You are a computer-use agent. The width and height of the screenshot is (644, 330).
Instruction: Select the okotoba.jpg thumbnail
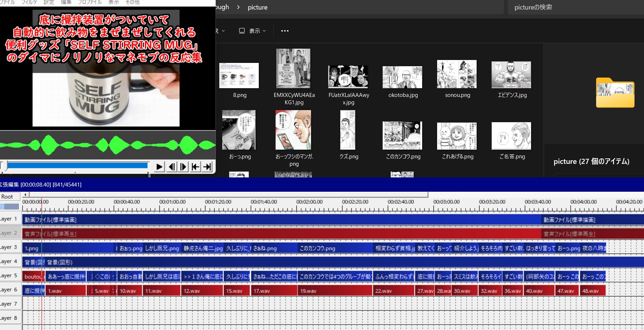[x=402, y=78]
